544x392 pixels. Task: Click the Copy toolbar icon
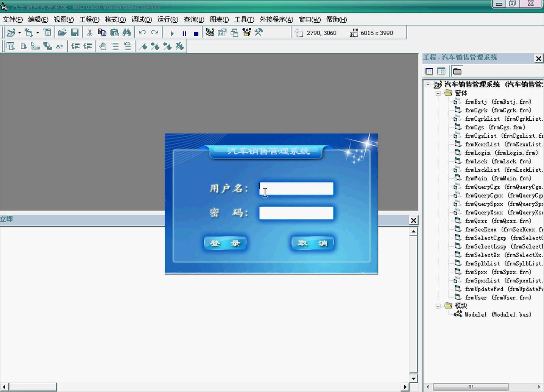click(102, 33)
